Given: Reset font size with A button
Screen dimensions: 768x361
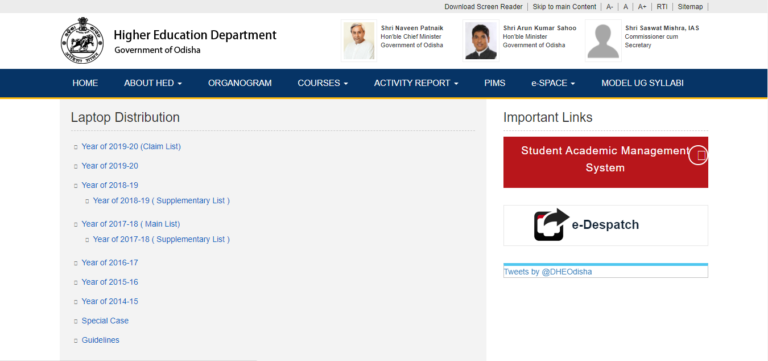Looking at the screenshot, I should (625, 7).
